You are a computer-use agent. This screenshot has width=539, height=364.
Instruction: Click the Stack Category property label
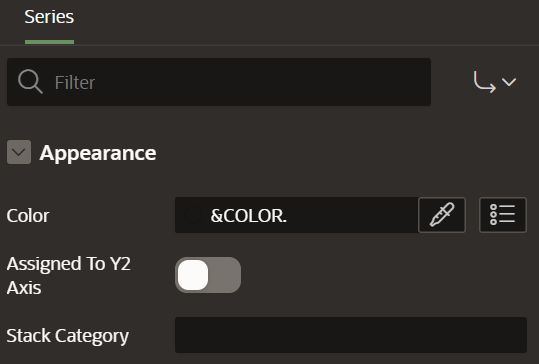pos(67,336)
